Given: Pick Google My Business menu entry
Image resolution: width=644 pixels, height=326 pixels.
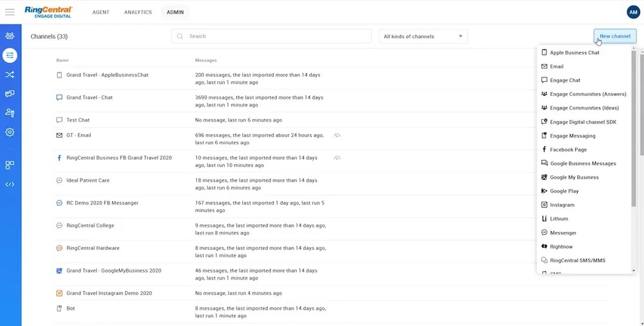Looking at the screenshot, I should click(x=574, y=177).
